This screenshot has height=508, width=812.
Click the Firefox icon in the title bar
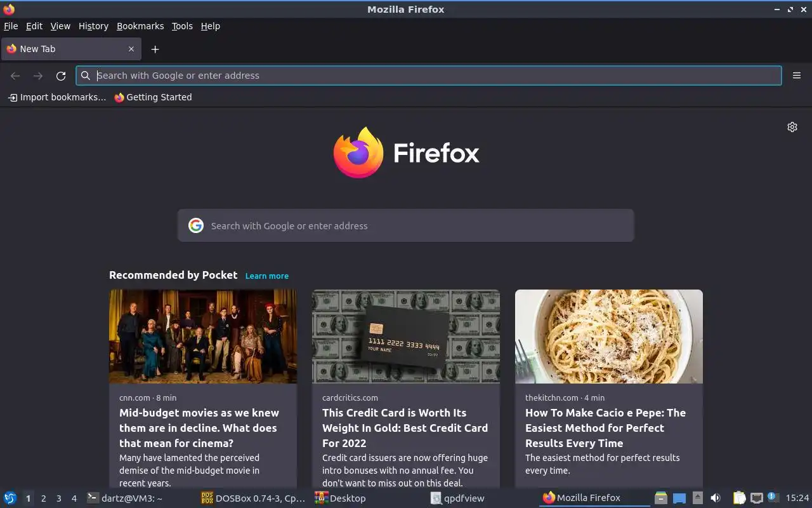tap(9, 9)
